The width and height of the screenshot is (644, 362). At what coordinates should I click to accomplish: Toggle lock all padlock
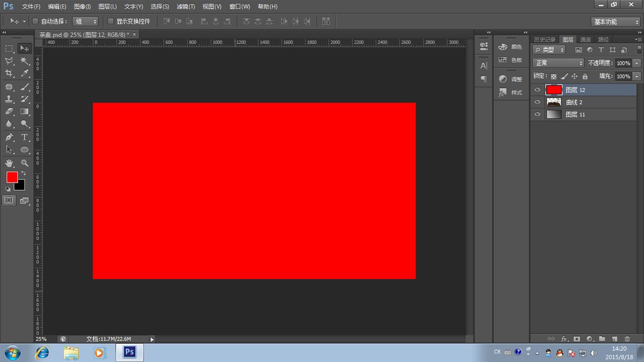pos(585,77)
